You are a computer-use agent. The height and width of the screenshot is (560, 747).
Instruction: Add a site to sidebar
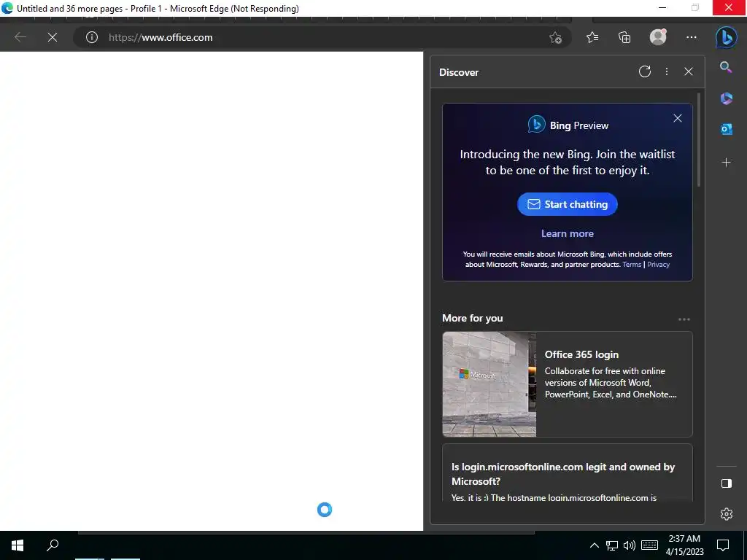pos(726,163)
